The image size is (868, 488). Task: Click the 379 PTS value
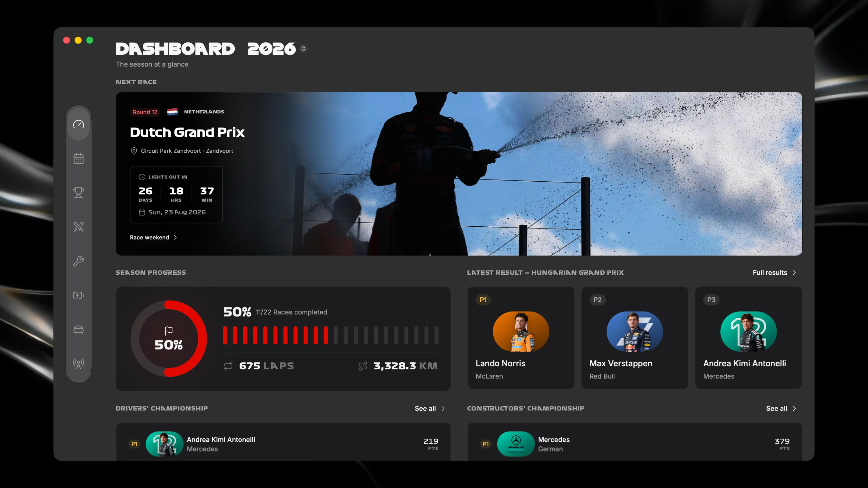pyautogui.click(x=782, y=444)
